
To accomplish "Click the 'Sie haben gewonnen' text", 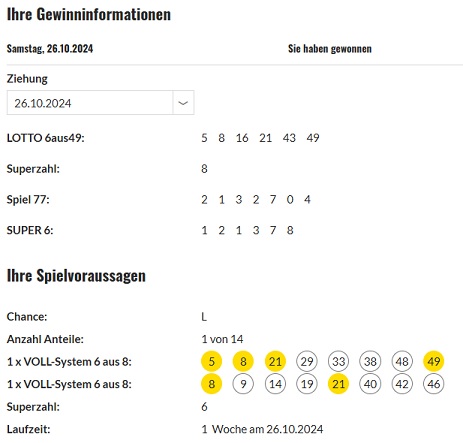I will pyautogui.click(x=330, y=49).
